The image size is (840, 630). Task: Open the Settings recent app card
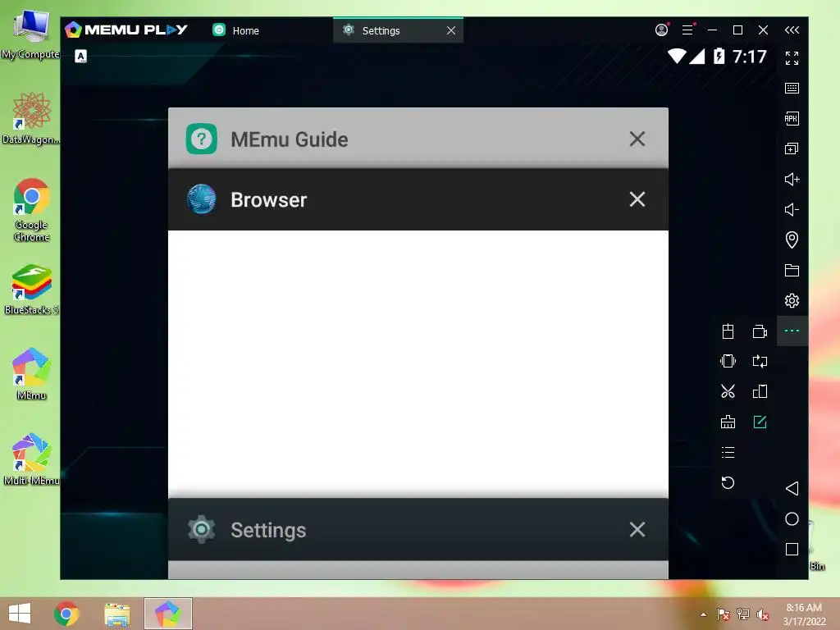click(418, 530)
